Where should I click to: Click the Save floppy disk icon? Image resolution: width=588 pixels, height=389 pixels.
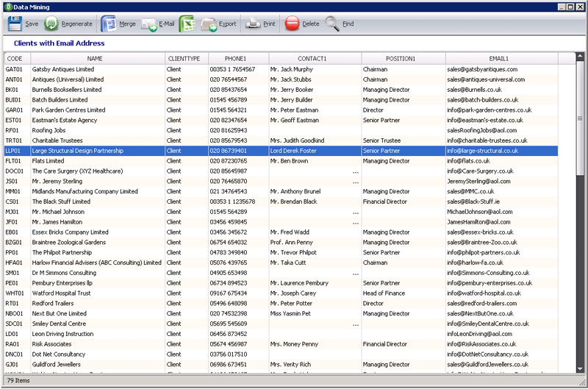pyautogui.click(x=15, y=24)
